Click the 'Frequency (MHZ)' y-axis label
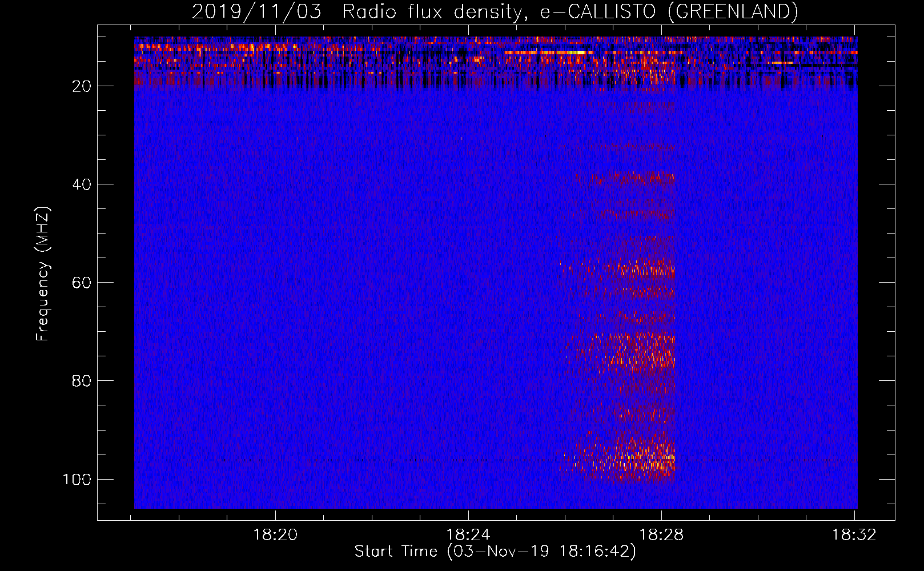The height and width of the screenshot is (571, 924). point(43,274)
